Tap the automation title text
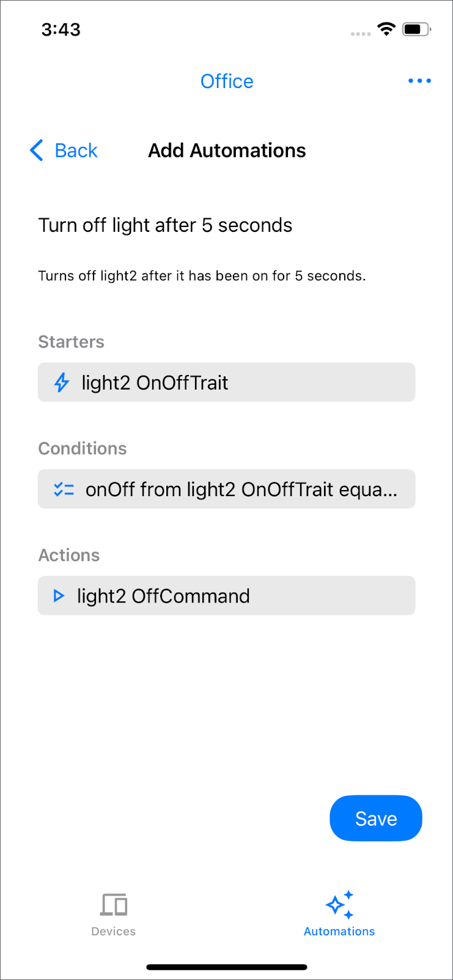Screen dimensions: 453x980 tap(165, 225)
